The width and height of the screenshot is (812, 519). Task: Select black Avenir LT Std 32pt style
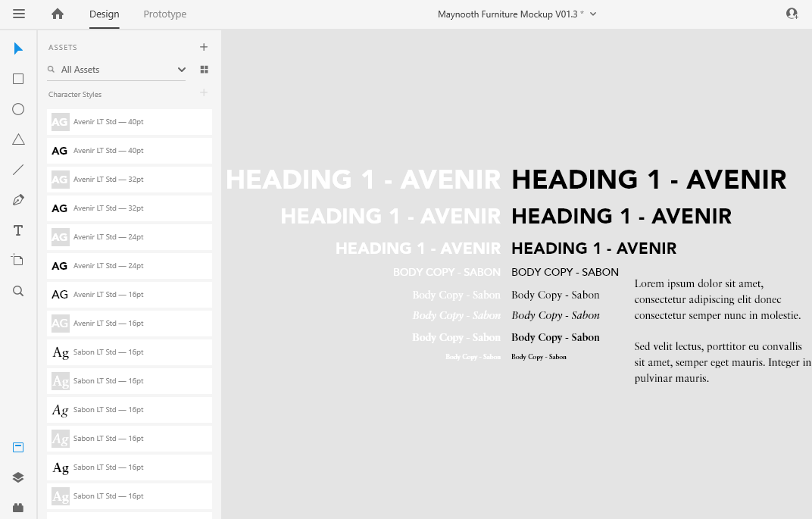point(130,208)
